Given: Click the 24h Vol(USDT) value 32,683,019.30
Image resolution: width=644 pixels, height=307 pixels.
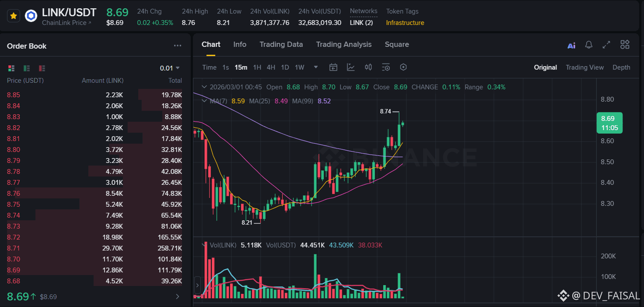Looking at the screenshot, I should pos(320,23).
